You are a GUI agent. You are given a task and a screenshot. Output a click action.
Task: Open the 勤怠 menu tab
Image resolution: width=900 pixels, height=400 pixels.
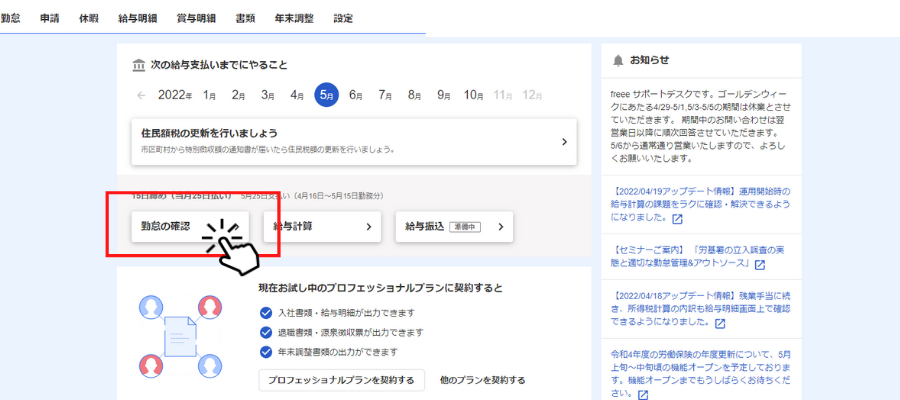point(11,18)
